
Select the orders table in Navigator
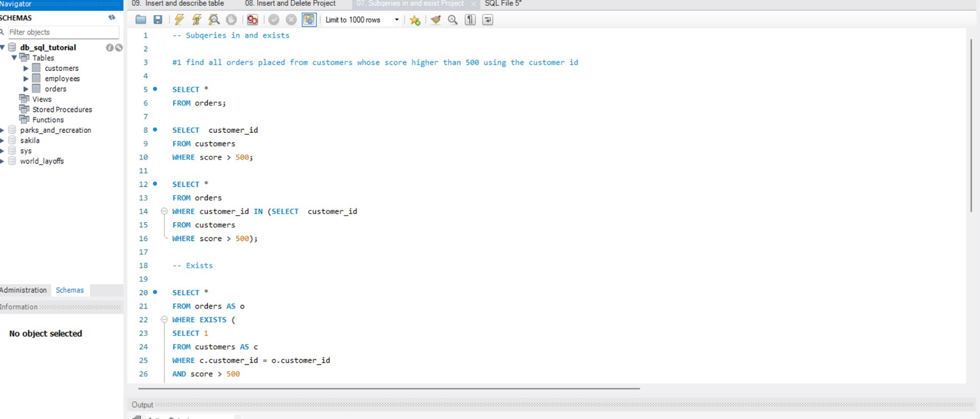[x=56, y=89]
